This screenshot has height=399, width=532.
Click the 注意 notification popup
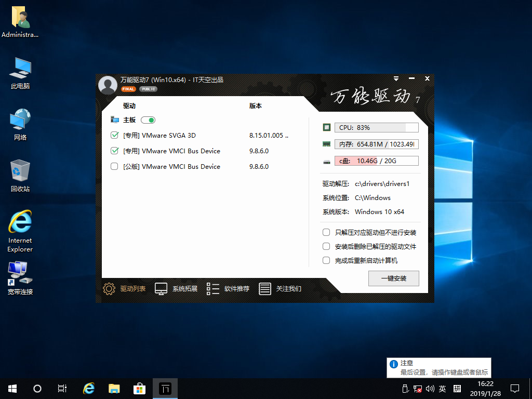438,368
